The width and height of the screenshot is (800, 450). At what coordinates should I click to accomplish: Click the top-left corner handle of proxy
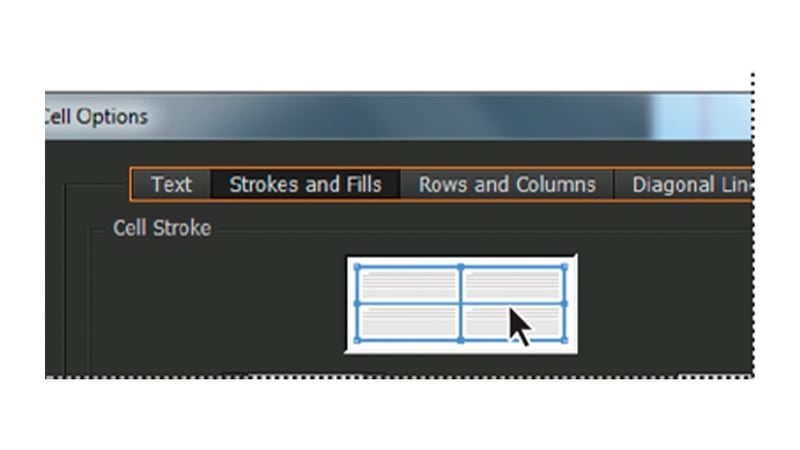point(356,267)
